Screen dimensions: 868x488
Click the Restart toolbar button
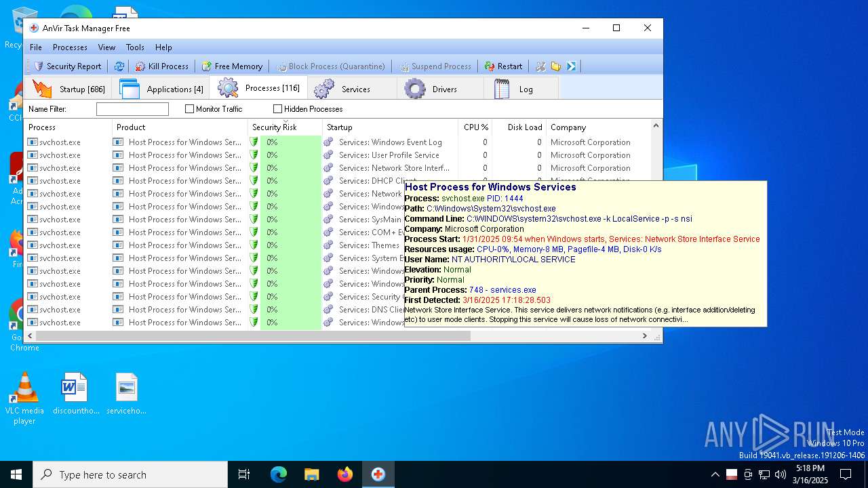503,66
